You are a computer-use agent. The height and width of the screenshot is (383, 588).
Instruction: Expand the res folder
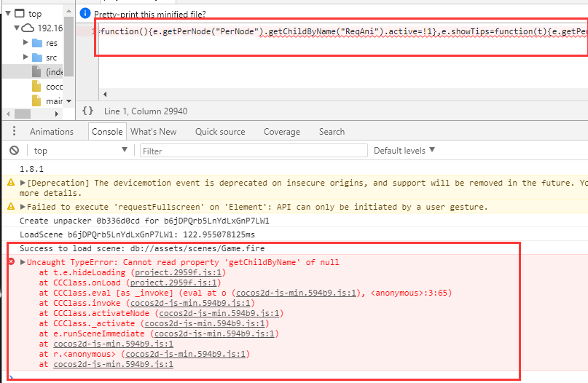[x=26, y=42]
